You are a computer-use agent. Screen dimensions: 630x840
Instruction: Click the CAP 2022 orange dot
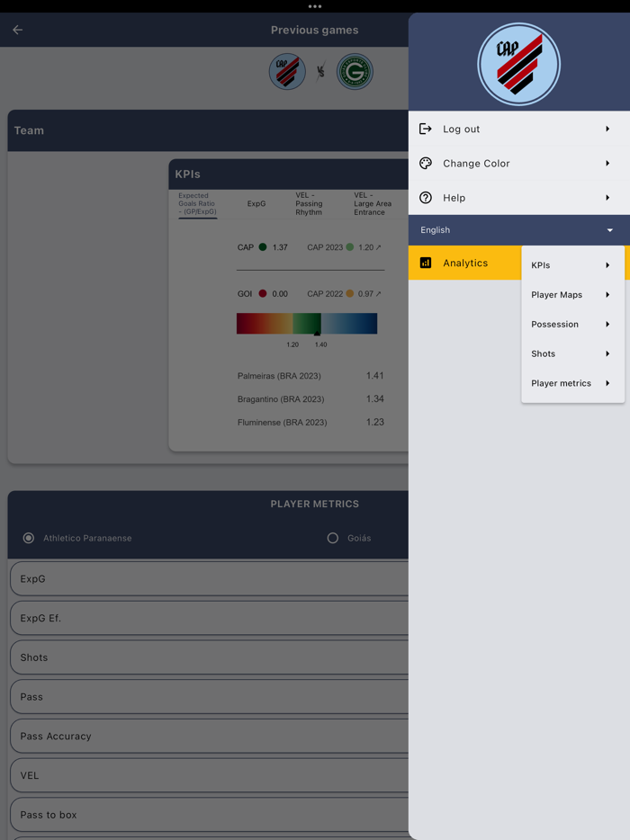[349, 293]
